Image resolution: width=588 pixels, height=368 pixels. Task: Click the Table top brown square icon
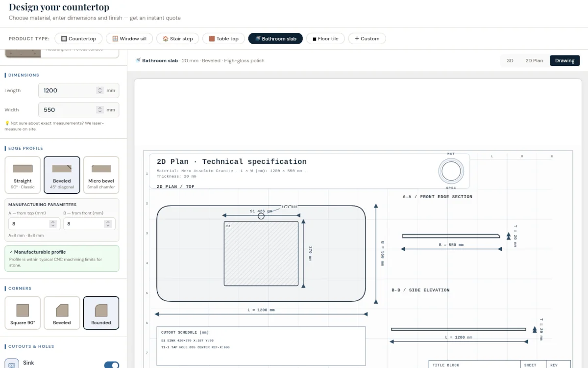pyautogui.click(x=212, y=39)
